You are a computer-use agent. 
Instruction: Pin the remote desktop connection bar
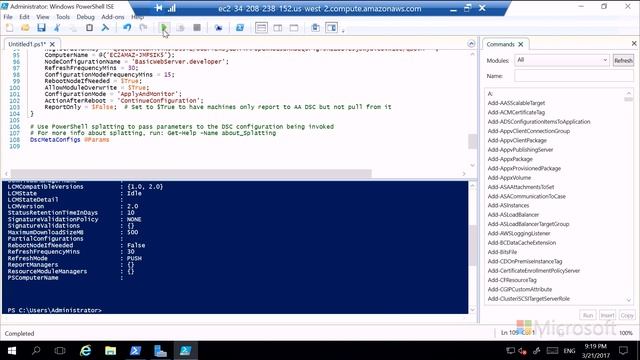click(x=159, y=8)
